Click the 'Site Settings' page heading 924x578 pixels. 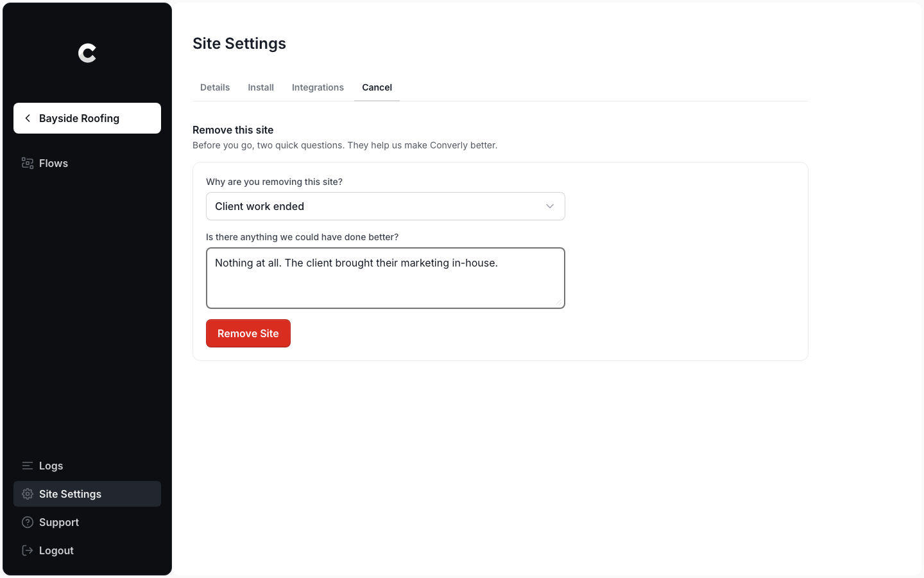[x=239, y=44]
